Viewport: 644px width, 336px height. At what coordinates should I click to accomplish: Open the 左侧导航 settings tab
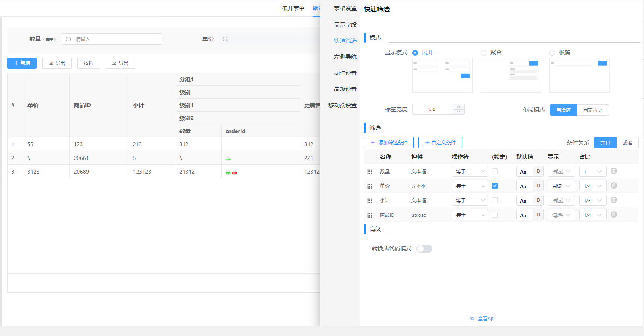pyautogui.click(x=345, y=57)
